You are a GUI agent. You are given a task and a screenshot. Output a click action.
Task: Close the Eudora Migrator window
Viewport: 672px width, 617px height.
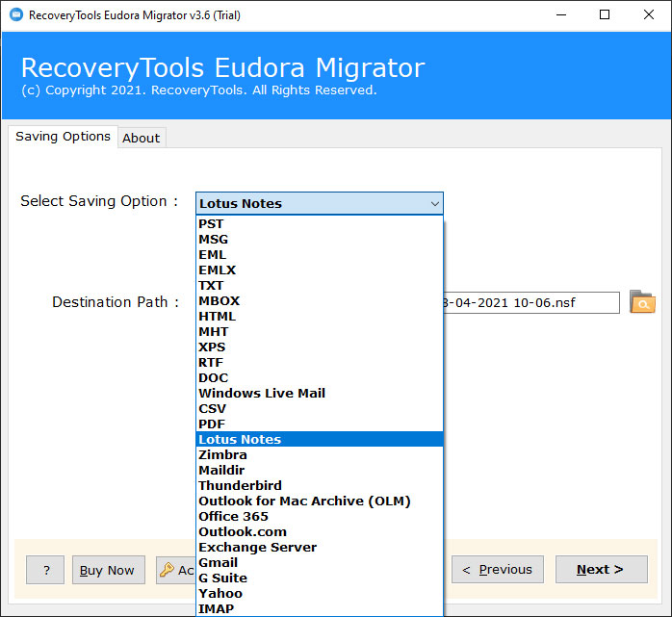649,15
